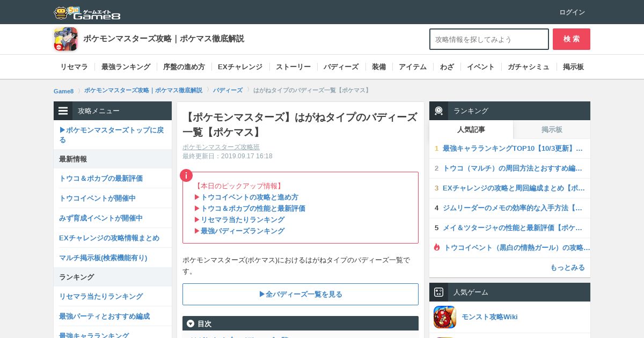
Task: Click the dice icon beside 人気ゲーム
Action: pos(438,292)
